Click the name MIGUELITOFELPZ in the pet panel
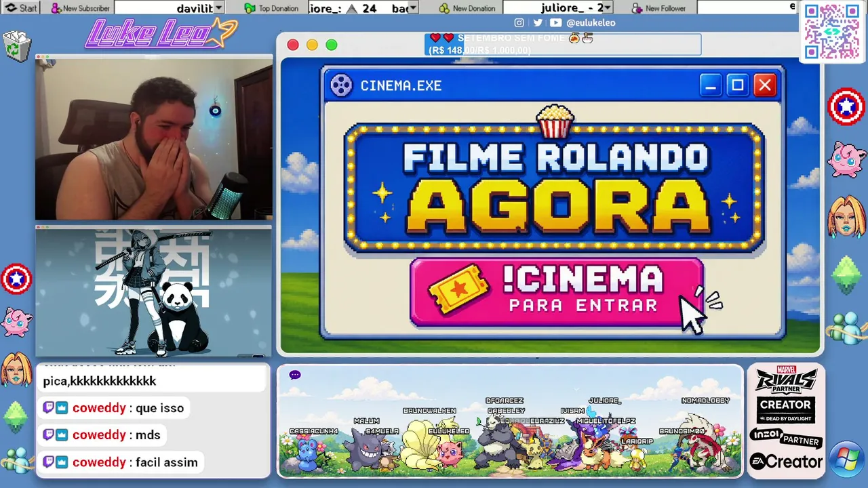The width and height of the screenshot is (868, 488). (x=606, y=421)
